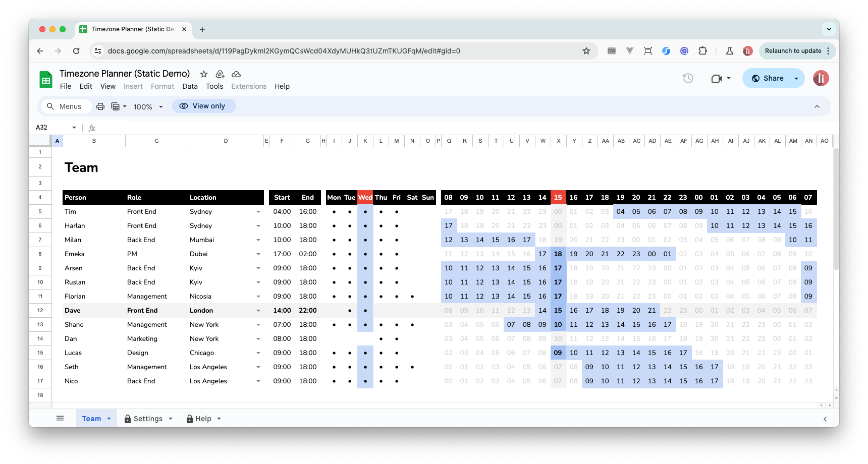This screenshot has width=868, height=464.
Task: Collapse the toolbar with up chevron
Action: coord(817,106)
